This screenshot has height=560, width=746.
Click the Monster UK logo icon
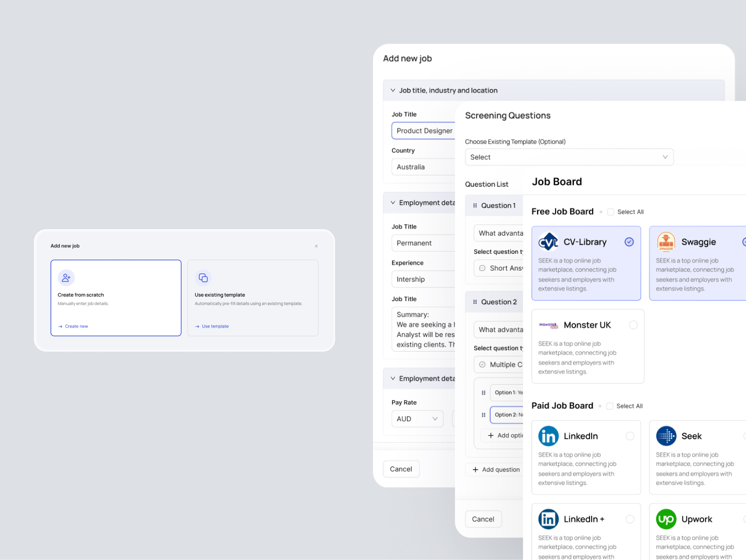548,324
